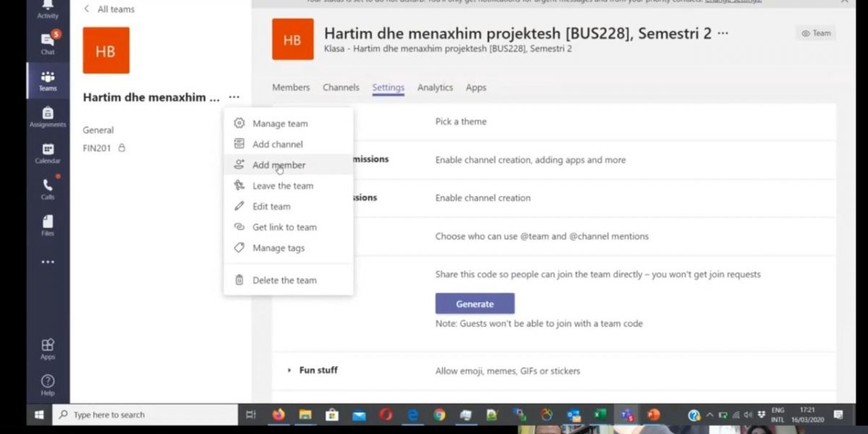This screenshot has height=434, width=868.
Task: Switch to the Channels tab
Action: click(x=341, y=88)
